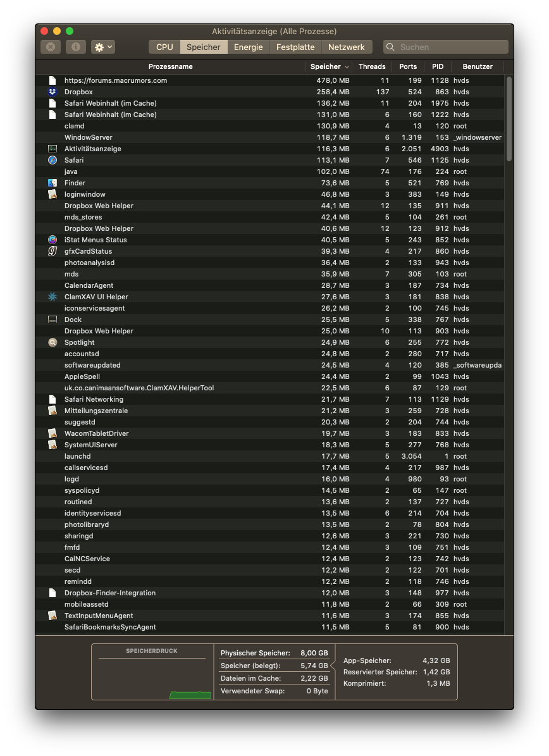Click the Safari Networking document icon
Viewport: 549px width, 756px height.
click(52, 399)
